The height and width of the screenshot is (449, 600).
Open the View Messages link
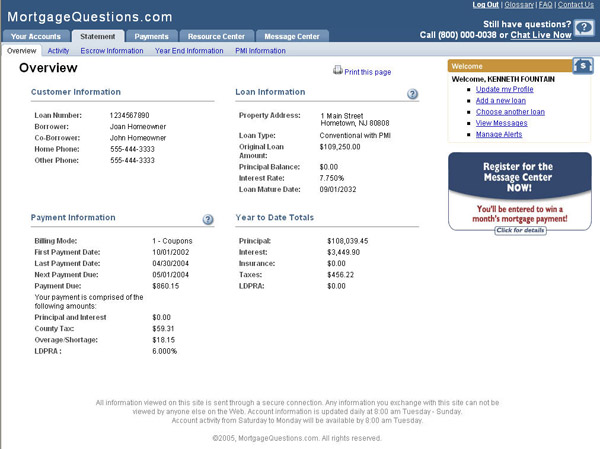[501, 123]
